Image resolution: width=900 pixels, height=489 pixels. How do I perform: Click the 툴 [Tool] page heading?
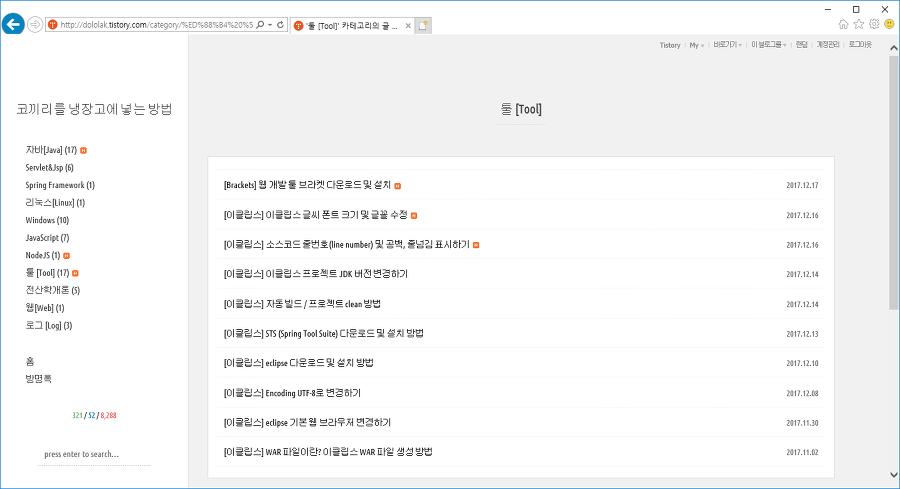pyautogui.click(x=521, y=109)
